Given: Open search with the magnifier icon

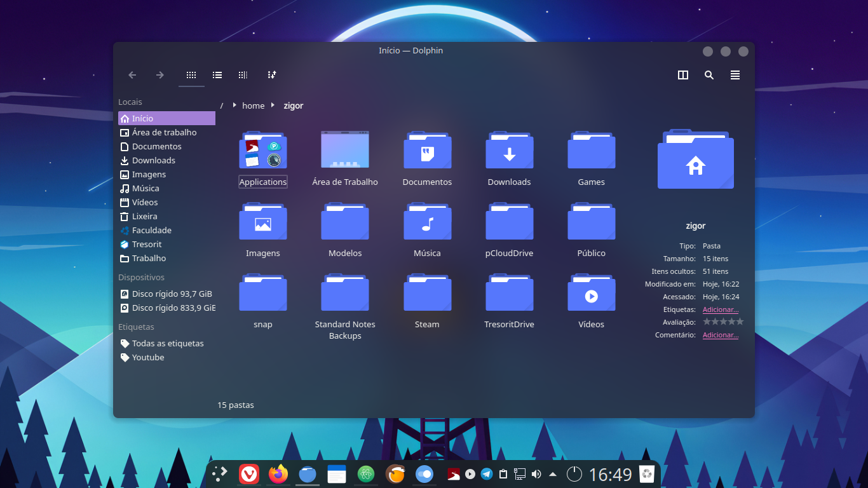Looking at the screenshot, I should click(709, 75).
